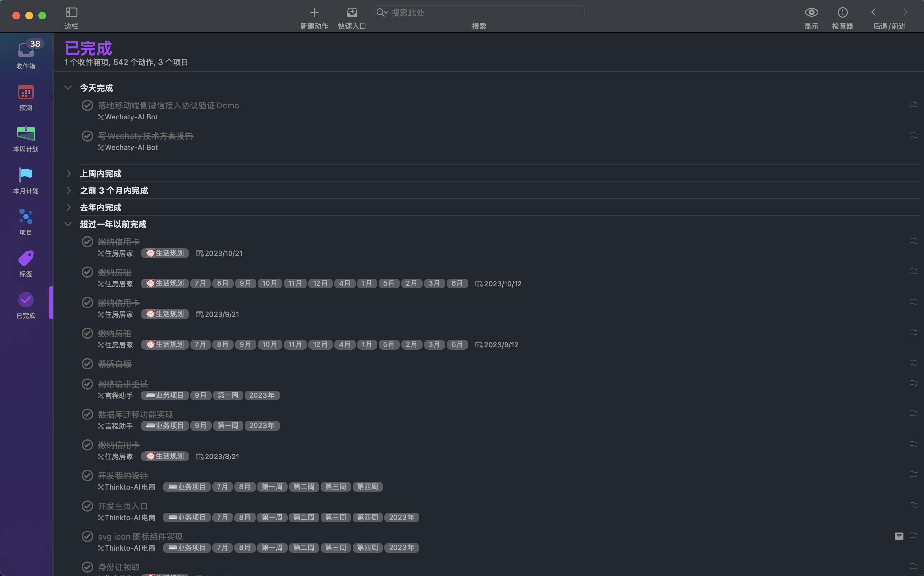Screen dimensions: 924x576
Task: Uncheck the 落地移动端侧微信接入协议验证 Demo status circle
Action: pos(87,106)
